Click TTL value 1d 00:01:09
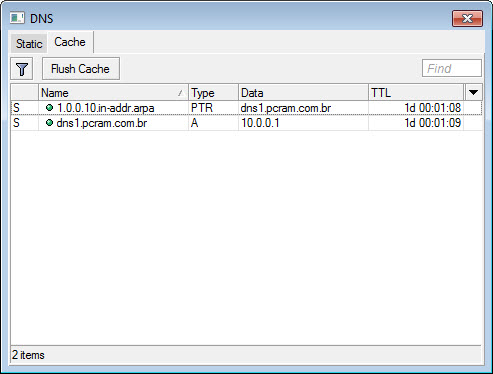This screenshot has height=374, width=493. (432, 123)
